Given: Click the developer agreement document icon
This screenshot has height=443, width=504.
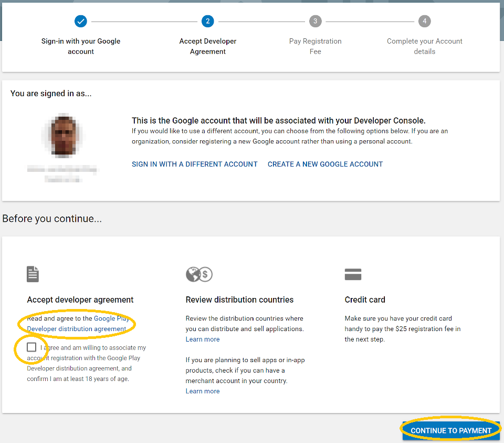Looking at the screenshot, I should [33, 274].
